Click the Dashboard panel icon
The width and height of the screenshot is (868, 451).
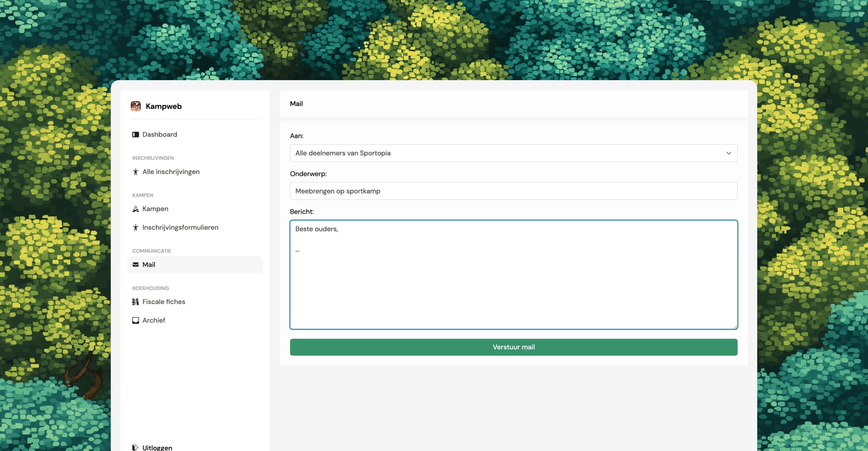135,134
